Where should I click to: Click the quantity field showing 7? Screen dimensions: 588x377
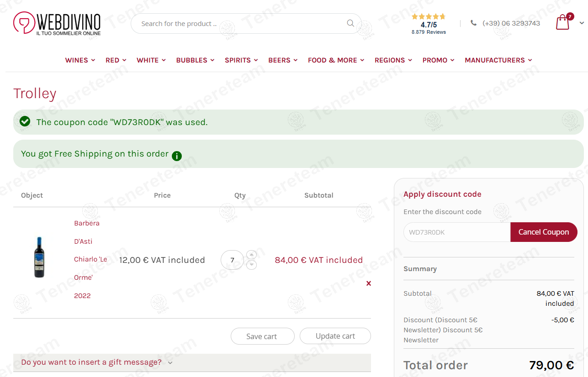(x=232, y=260)
